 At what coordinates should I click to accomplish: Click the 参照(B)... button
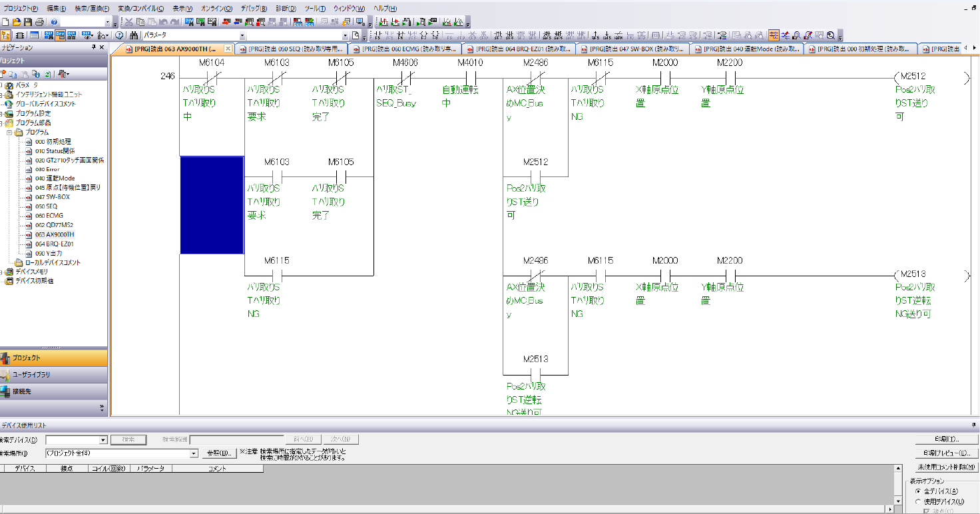click(x=218, y=453)
